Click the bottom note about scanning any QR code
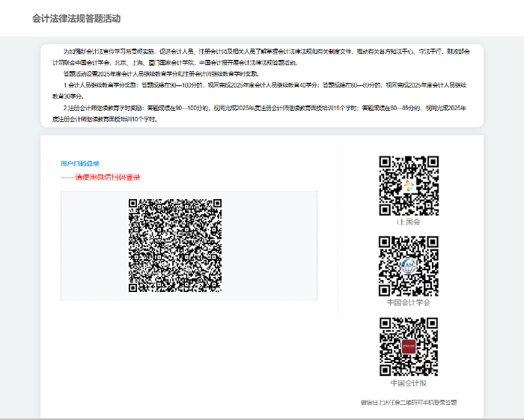The image size is (524, 420). pyautogui.click(x=408, y=402)
